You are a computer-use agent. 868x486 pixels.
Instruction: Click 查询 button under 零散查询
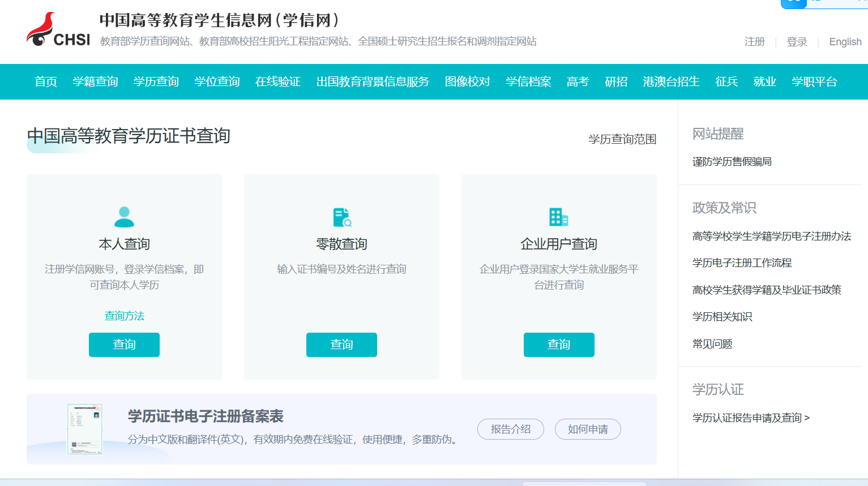pyautogui.click(x=341, y=345)
